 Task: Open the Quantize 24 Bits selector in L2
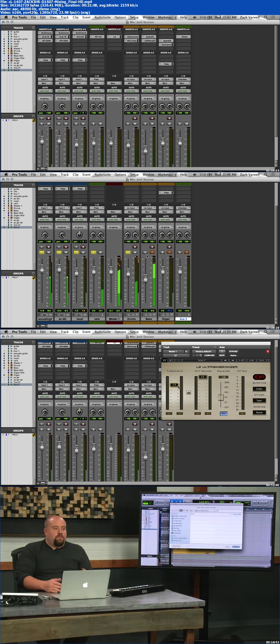tap(259, 389)
